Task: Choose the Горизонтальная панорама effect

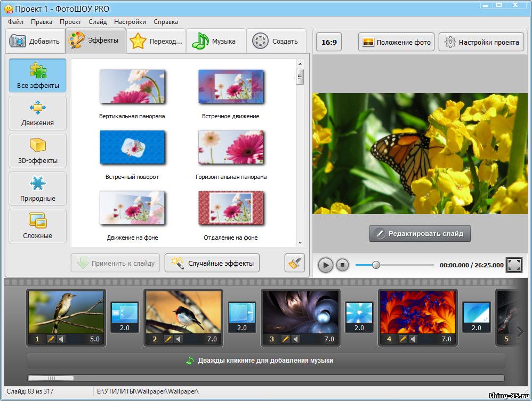Action: pyautogui.click(x=231, y=156)
